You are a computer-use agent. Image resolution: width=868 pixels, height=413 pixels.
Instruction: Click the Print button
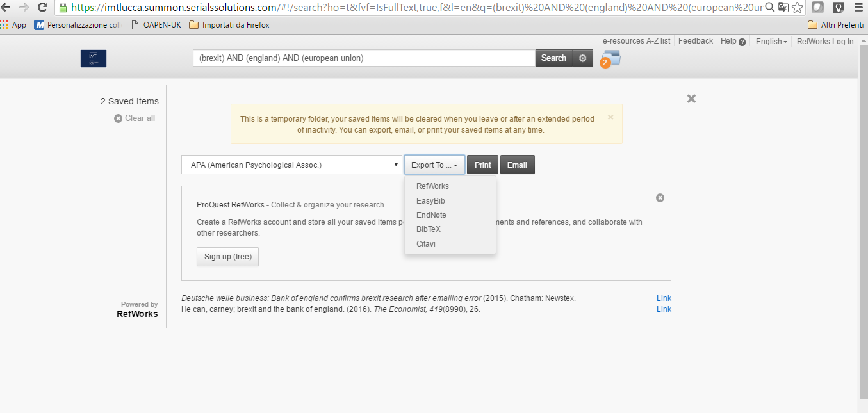pos(483,165)
